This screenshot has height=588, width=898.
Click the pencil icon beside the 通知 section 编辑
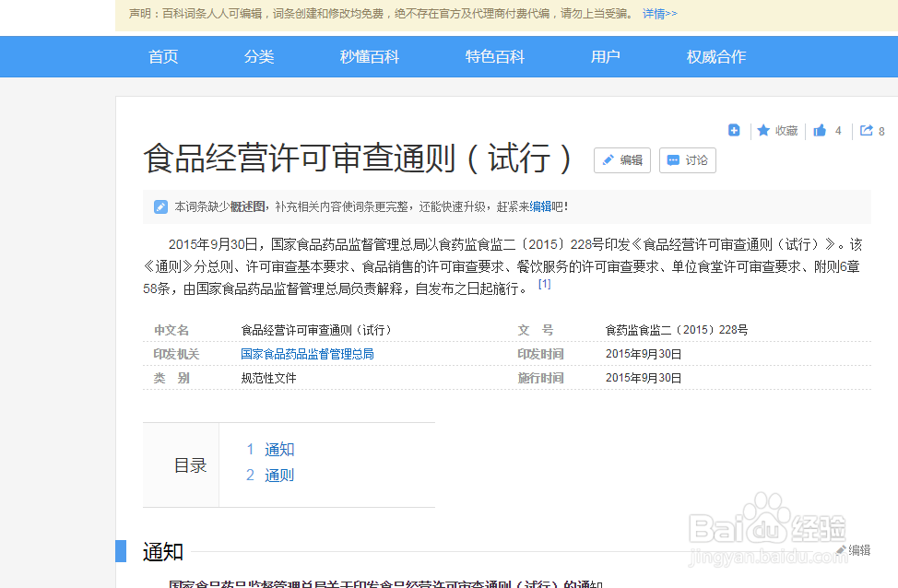tap(841, 550)
